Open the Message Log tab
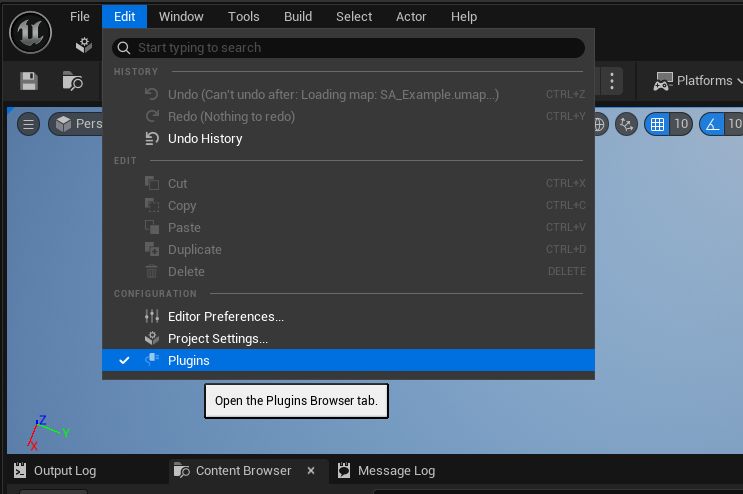743x494 pixels. click(x=386, y=470)
